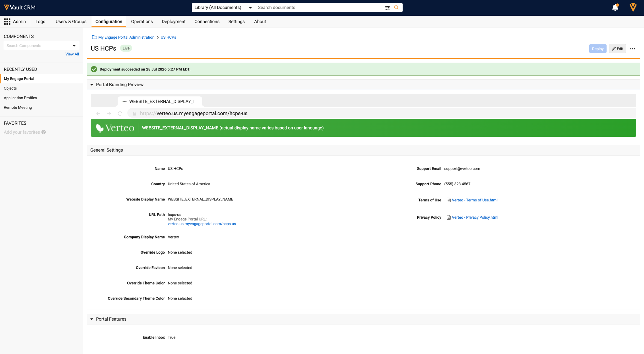Click the Privacy Policy document icon
644x354 pixels.
pos(449,217)
